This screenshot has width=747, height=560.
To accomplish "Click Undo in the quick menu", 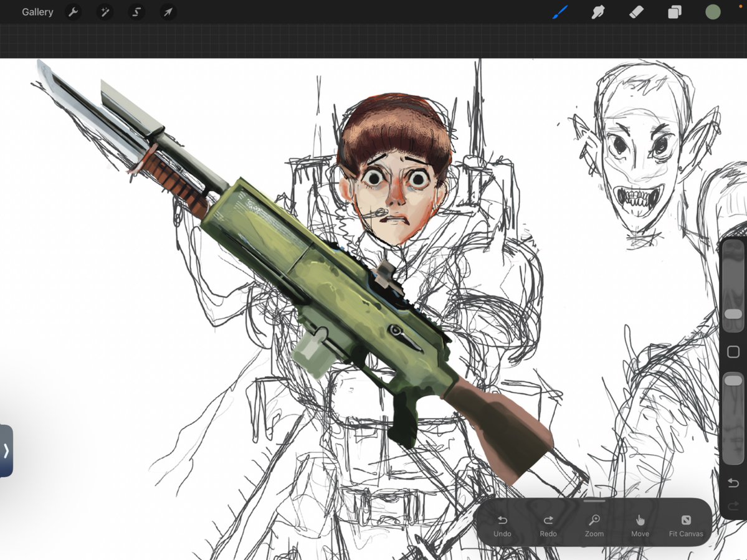I will [x=502, y=526].
